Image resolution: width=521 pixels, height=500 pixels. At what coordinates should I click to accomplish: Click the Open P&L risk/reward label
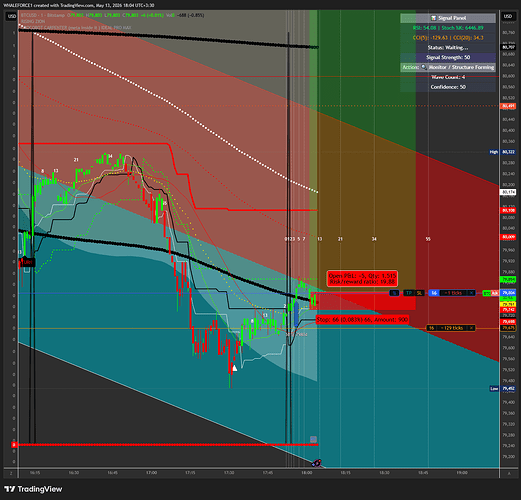click(x=362, y=279)
